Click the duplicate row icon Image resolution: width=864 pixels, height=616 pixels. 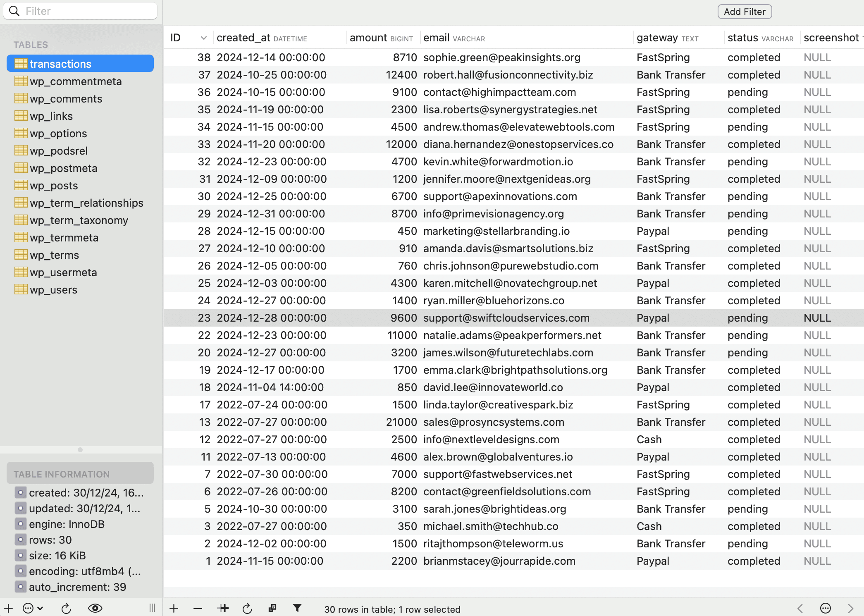(224, 609)
